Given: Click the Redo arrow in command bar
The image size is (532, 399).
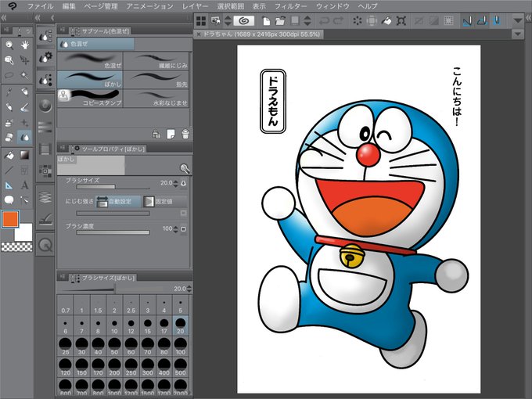Looking at the screenshot, I should coord(338,21).
